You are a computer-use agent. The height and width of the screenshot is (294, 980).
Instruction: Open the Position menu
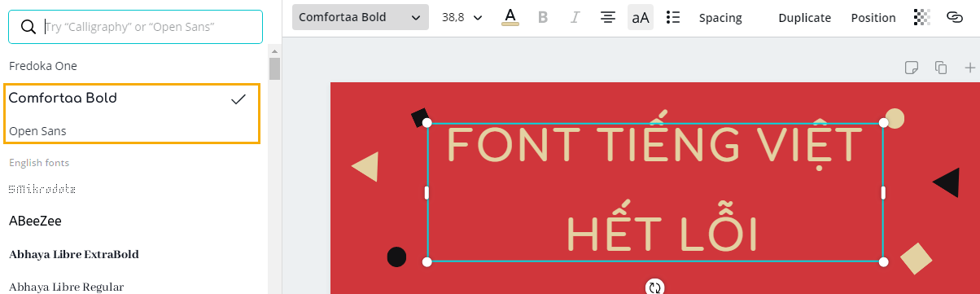pyautogui.click(x=873, y=18)
